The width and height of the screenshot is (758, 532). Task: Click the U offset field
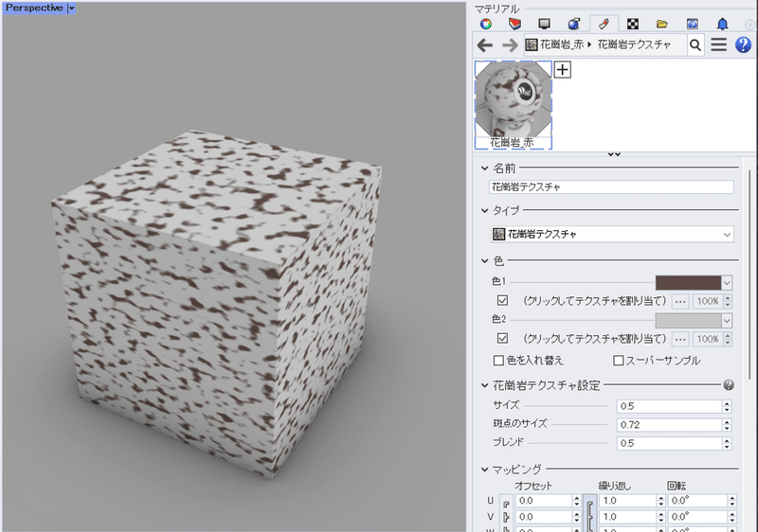(x=543, y=501)
